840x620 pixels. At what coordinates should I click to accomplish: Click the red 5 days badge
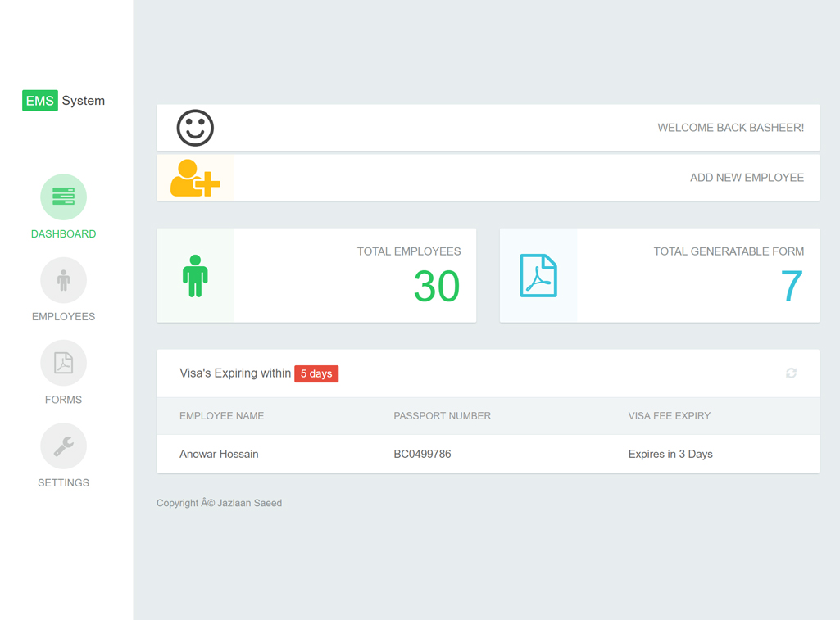click(x=316, y=373)
